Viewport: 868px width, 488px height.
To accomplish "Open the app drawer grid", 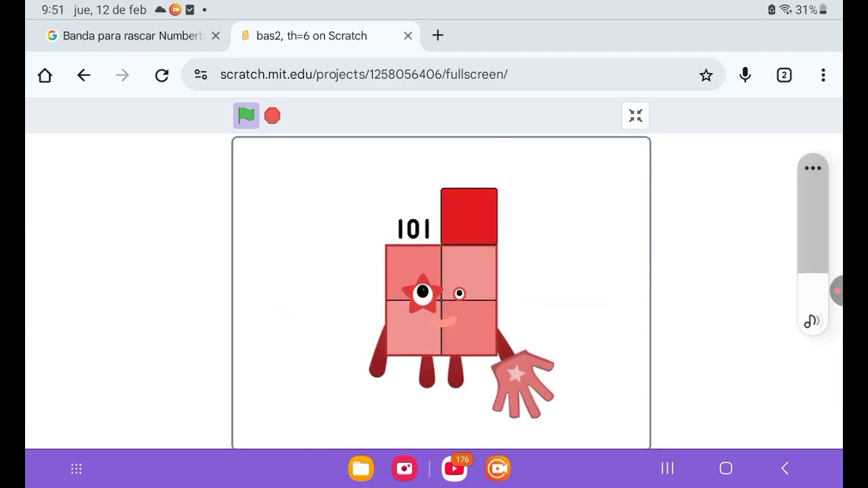I will (x=77, y=468).
